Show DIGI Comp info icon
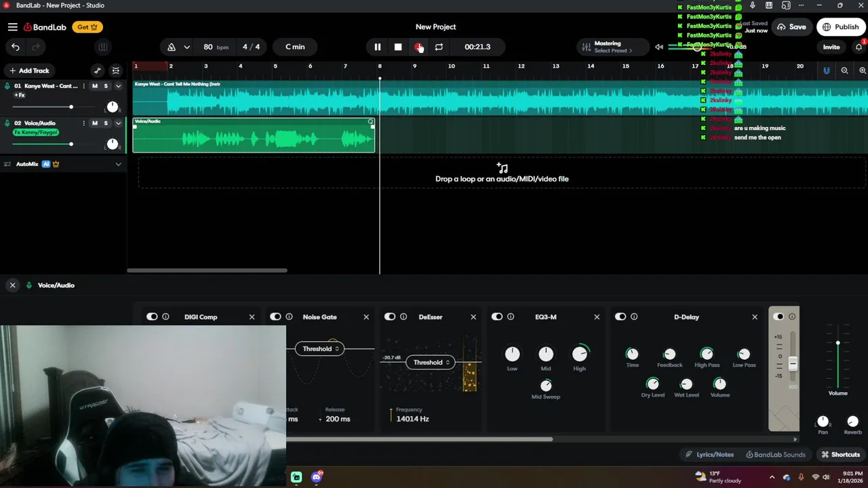Viewport: 868px width, 488px height. click(165, 317)
